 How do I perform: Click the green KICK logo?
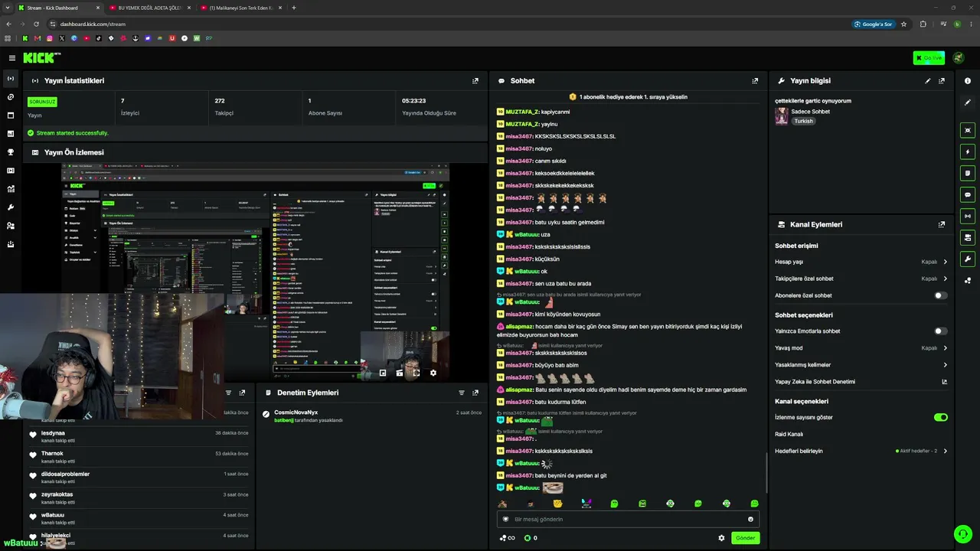41,58
